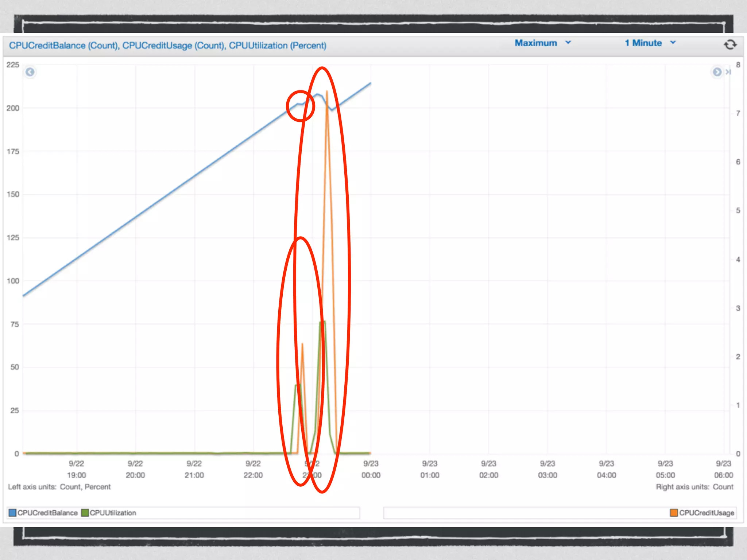Click the blue line's end at 00:00
The width and height of the screenshot is (747, 560).
tap(370, 83)
